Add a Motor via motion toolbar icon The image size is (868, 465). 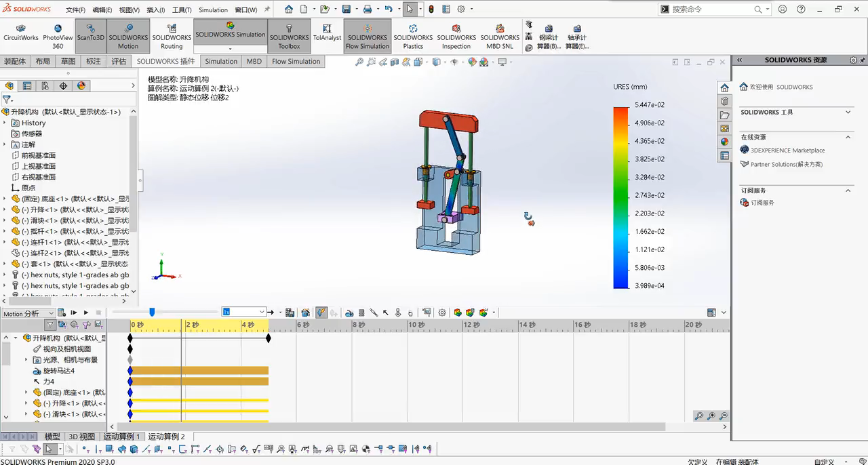click(349, 312)
